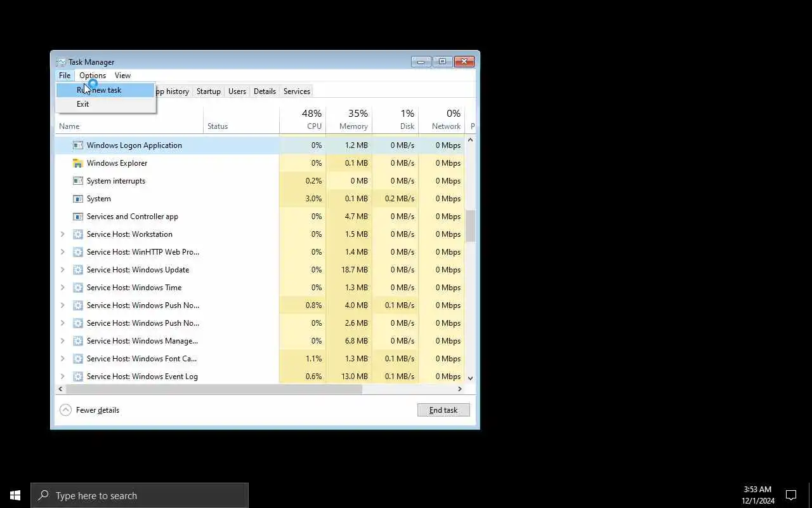812x508 pixels.
Task: Click the Windows Logon Application process icon
Action: coord(78,145)
